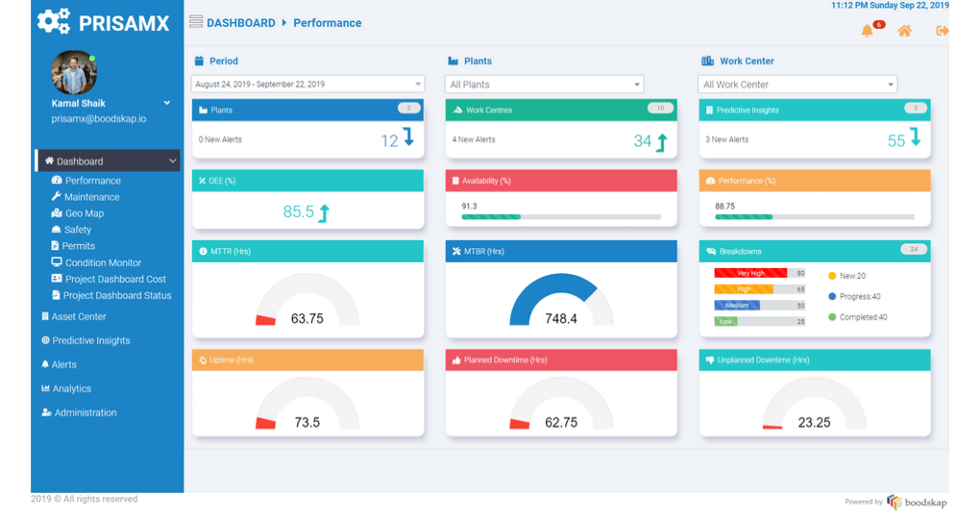Viewport: 980px width, 519px height.
Task: Click the Availability card icon
Action: (x=455, y=181)
